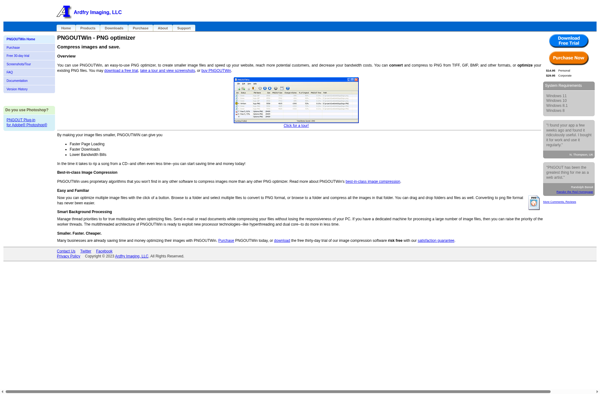Switch to the Purchase tab
The height and width of the screenshot is (394, 600).
pyautogui.click(x=140, y=28)
